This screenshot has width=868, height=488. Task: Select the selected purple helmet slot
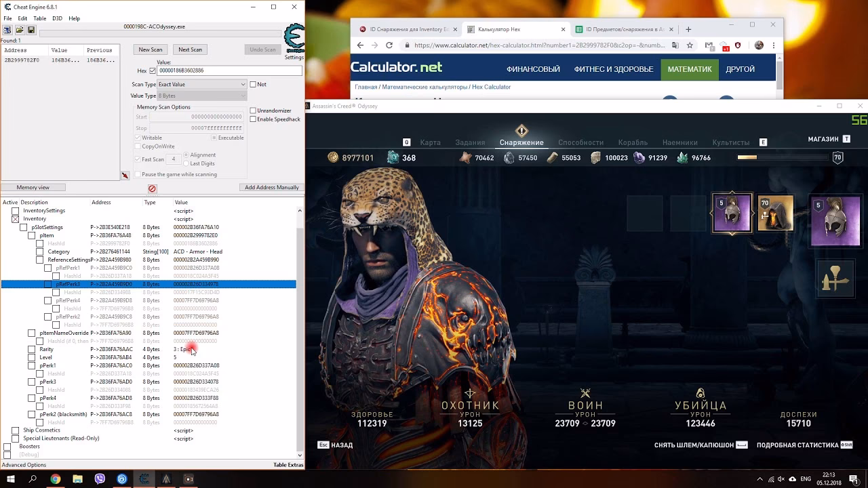tap(732, 213)
